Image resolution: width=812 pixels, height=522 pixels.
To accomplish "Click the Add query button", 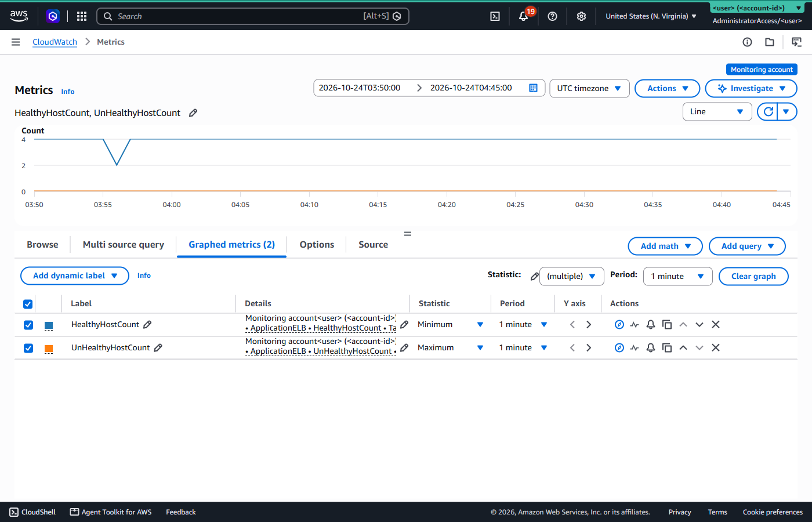I will [747, 246].
